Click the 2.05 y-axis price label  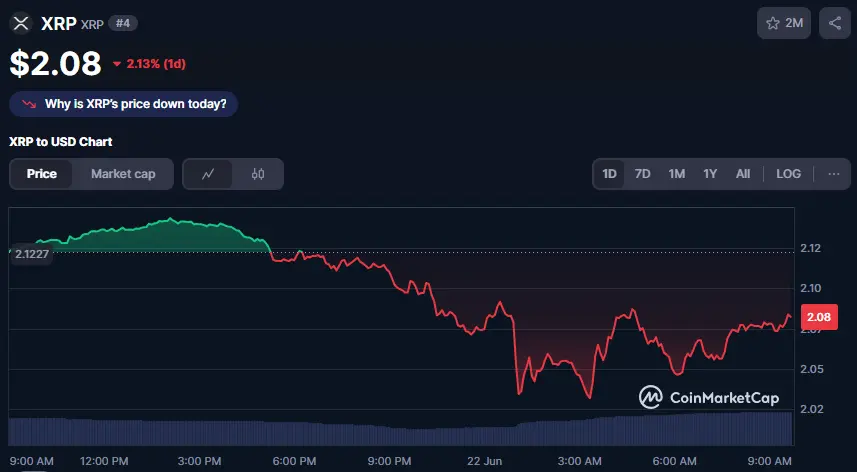pos(811,369)
